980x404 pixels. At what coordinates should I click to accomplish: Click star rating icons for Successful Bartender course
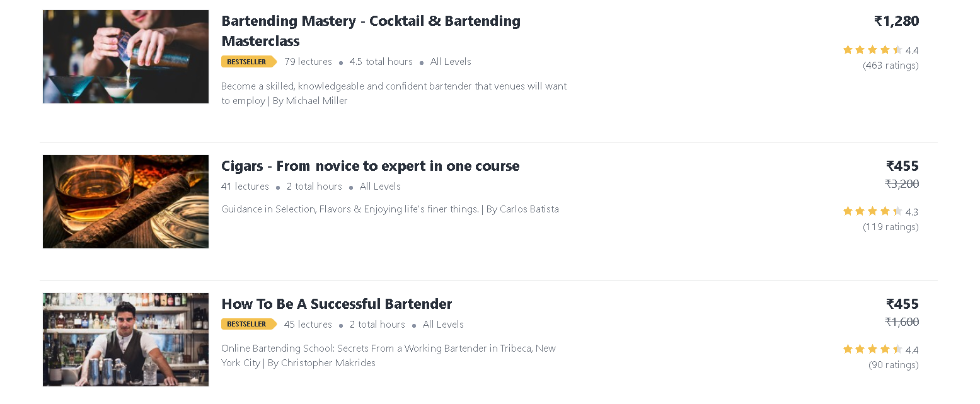(x=873, y=349)
